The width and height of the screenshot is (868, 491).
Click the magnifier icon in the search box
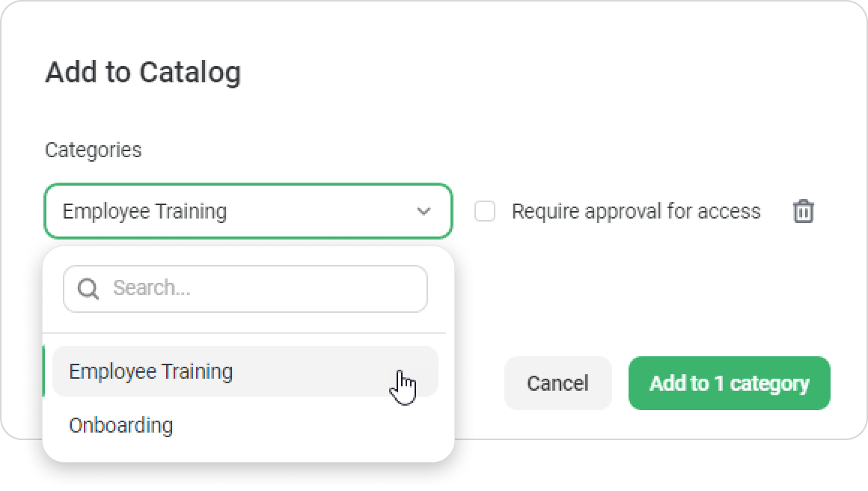pos(88,289)
